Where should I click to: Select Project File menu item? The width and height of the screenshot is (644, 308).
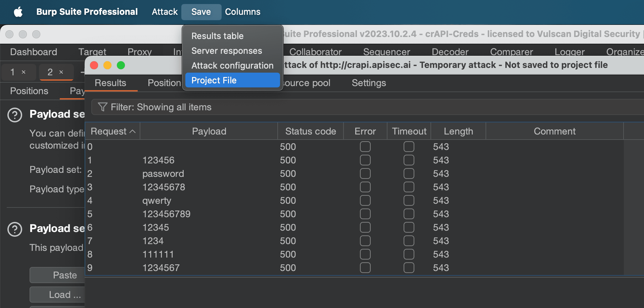[232, 80]
